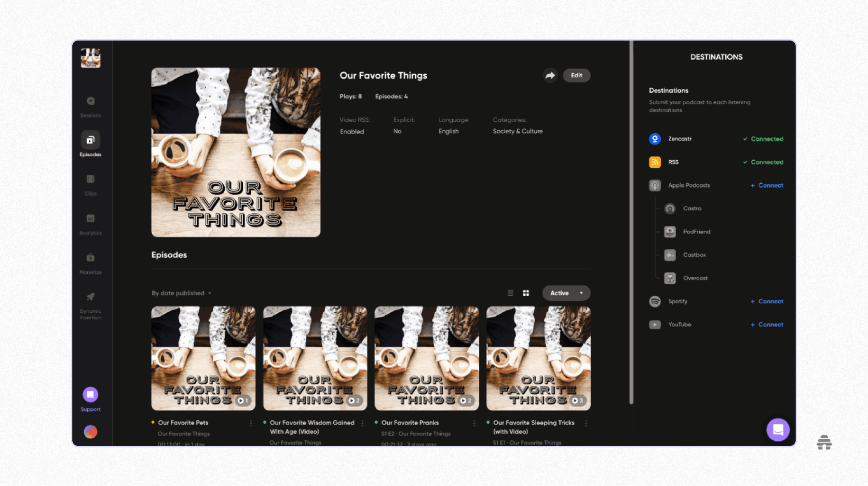This screenshot has width=868, height=486.
Task: Switch episodes to list view
Action: [510, 293]
